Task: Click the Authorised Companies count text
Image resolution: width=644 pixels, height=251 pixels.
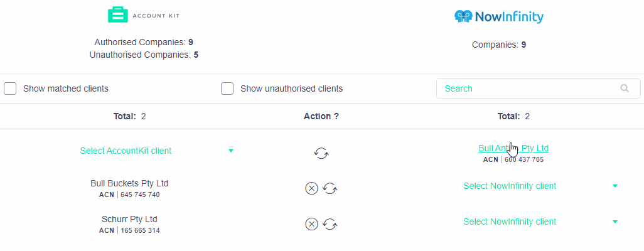Action: tap(144, 42)
